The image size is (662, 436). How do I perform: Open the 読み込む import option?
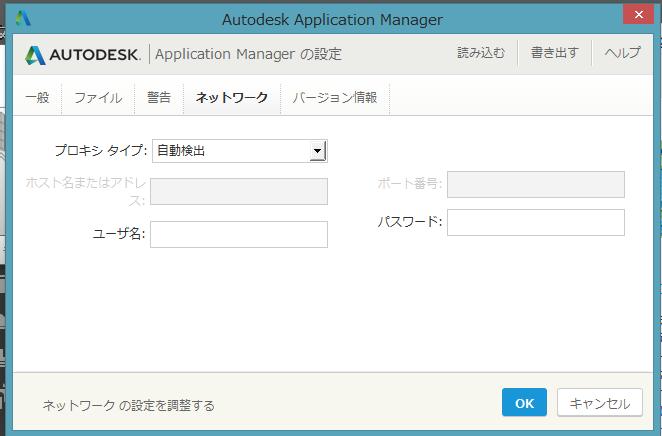click(x=481, y=53)
